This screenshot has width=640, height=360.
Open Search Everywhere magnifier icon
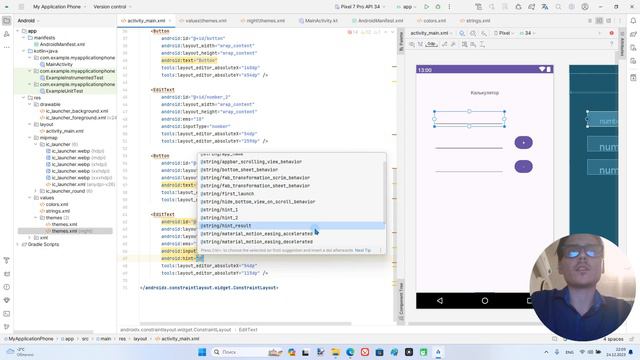point(558,7)
